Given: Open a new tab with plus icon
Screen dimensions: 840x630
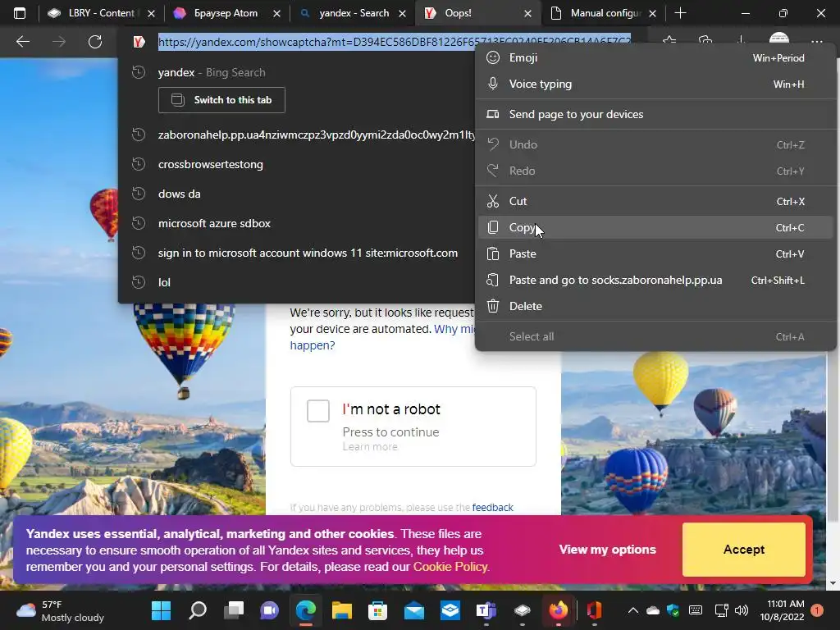Looking at the screenshot, I should point(680,13).
